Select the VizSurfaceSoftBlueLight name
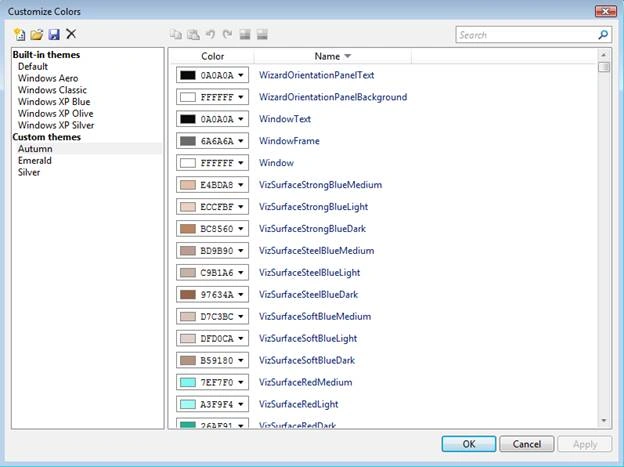 click(x=308, y=338)
